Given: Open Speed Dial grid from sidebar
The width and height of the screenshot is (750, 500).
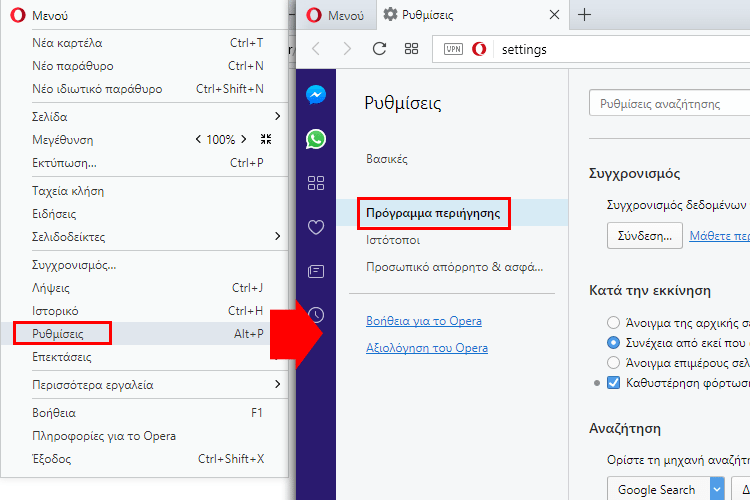Looking at the screenshot, I should coord(316,183).
